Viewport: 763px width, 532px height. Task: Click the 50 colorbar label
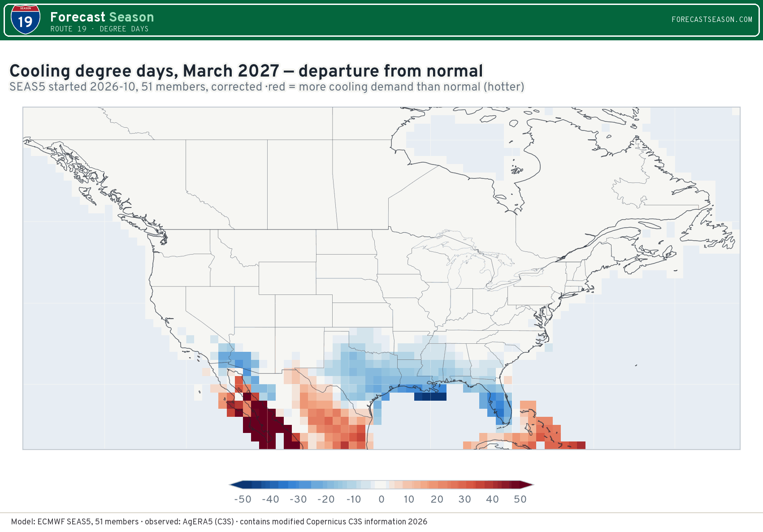coord(520,499)
